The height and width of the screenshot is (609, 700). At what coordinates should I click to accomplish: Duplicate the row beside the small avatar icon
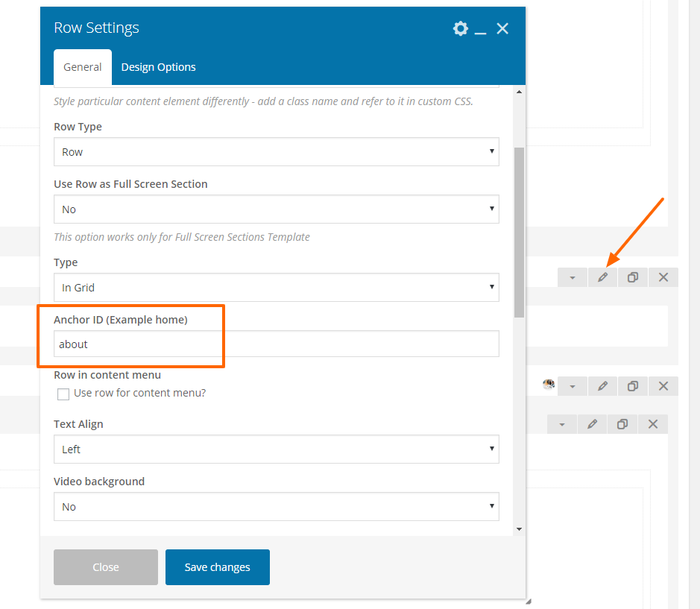pyautogui.click(x=633, y=386)
